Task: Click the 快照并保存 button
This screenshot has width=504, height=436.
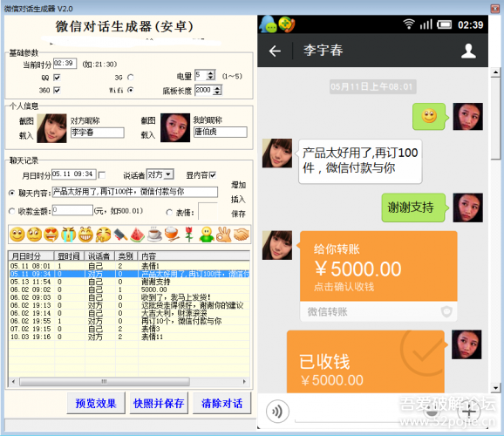Action: point(159,403)
